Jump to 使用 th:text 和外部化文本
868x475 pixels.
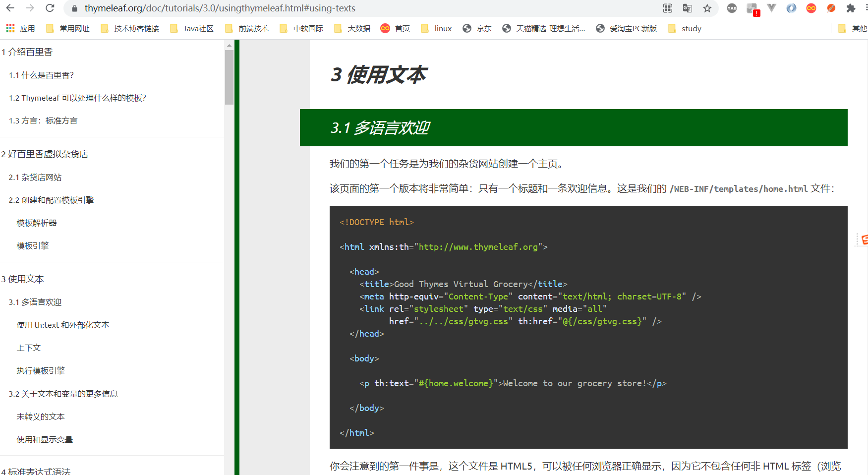coord(63,325)
